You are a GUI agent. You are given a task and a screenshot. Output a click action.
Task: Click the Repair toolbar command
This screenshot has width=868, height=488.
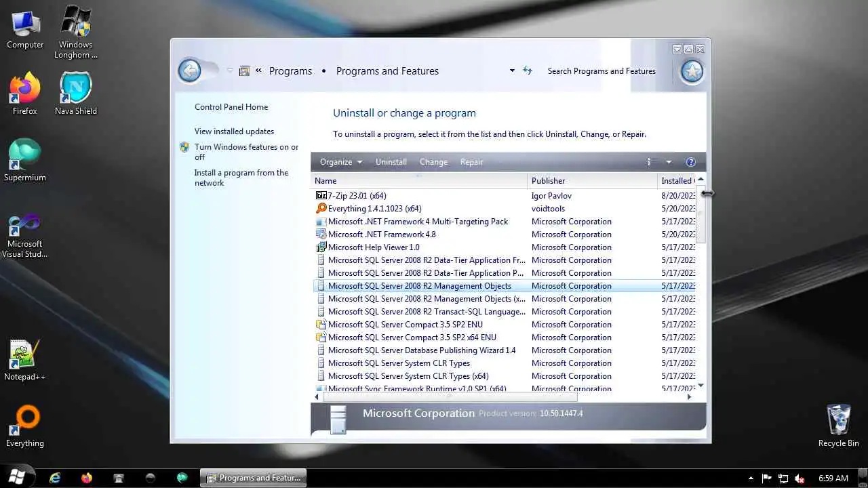471,162
